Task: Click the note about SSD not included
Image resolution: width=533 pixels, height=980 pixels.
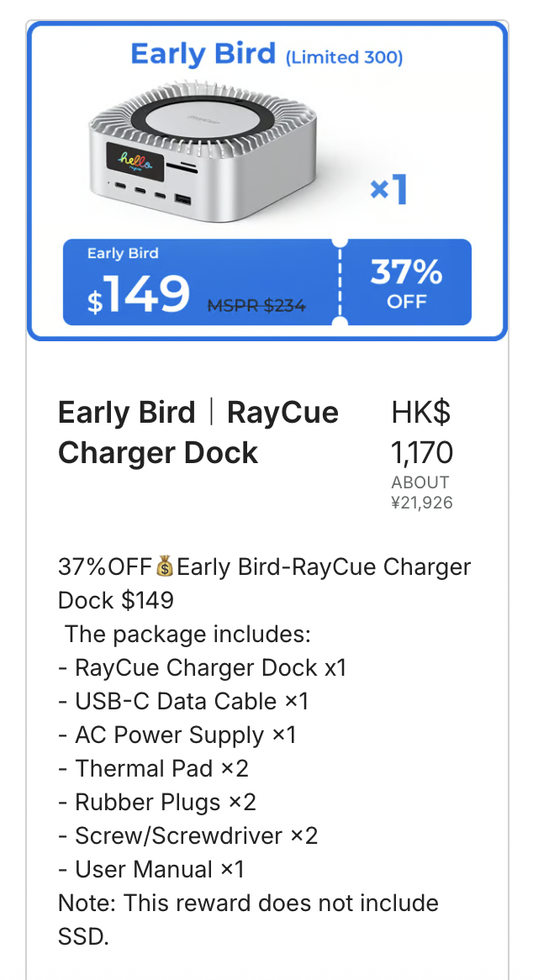Action: [x=248, y=919]
